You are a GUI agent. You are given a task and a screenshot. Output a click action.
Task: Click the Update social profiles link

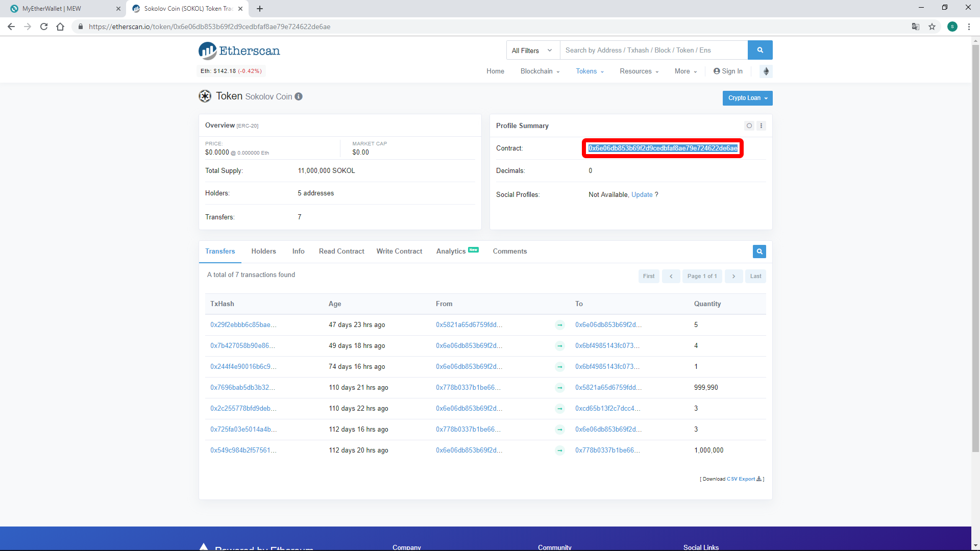pos(642,195)
